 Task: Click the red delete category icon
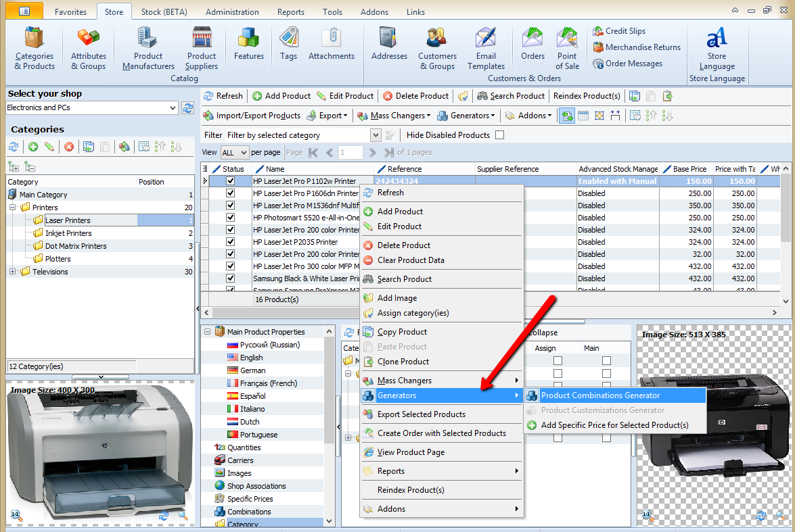69,147
